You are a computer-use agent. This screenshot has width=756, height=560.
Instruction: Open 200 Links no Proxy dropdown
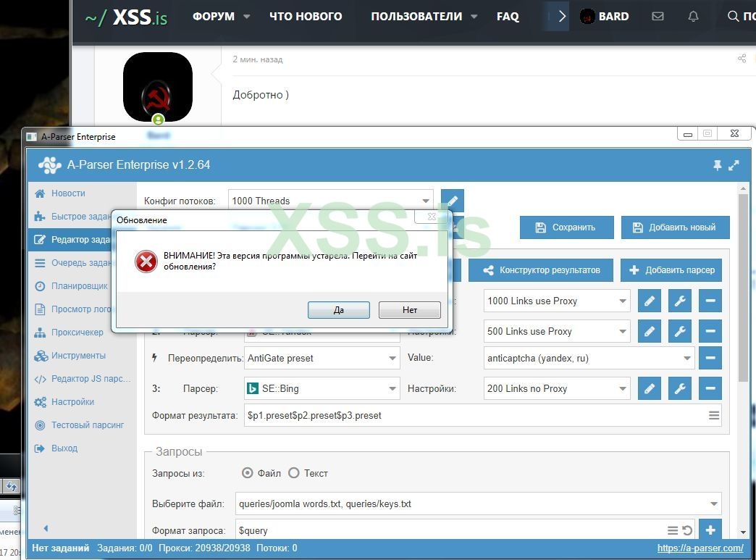point(557,389)
